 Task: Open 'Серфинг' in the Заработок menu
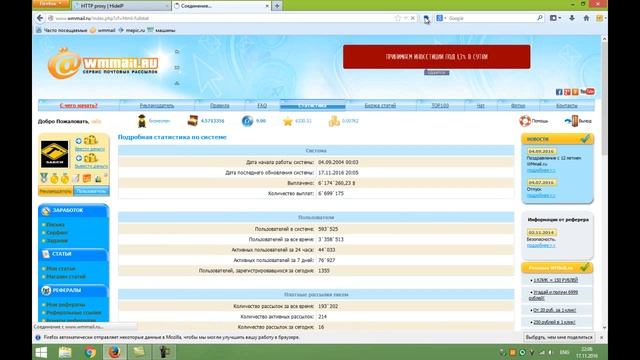(x=57, y=233)
